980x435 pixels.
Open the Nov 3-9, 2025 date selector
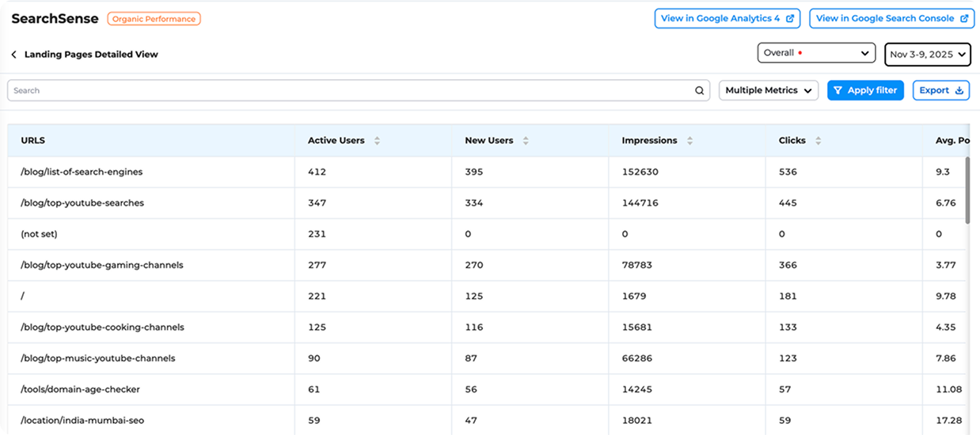point(928,54)
